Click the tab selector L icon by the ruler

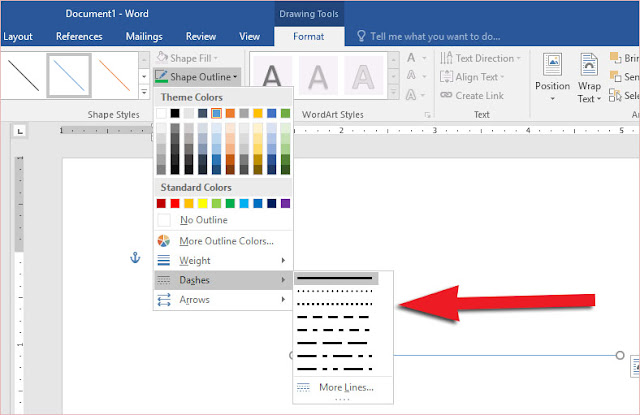(x=20, y=131)
